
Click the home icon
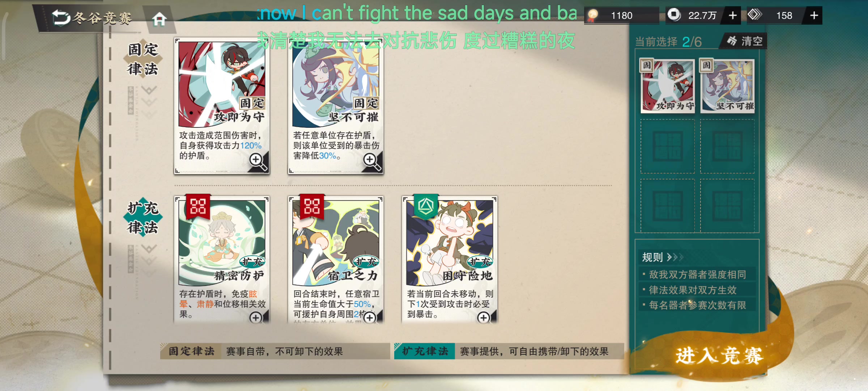point(159,18)
